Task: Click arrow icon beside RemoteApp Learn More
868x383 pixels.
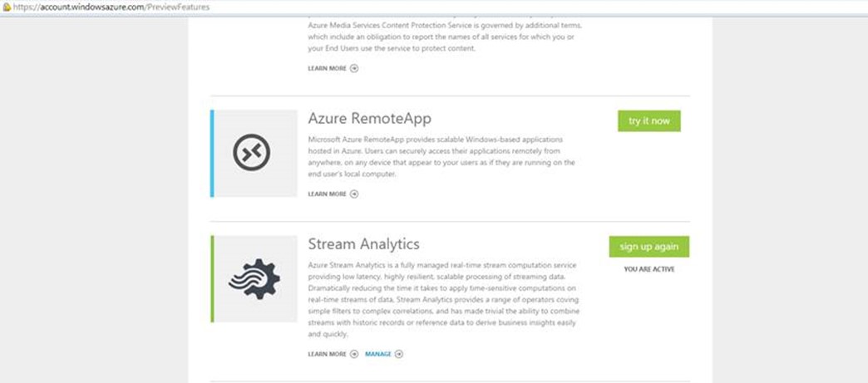Action: (x=354, y=194)
